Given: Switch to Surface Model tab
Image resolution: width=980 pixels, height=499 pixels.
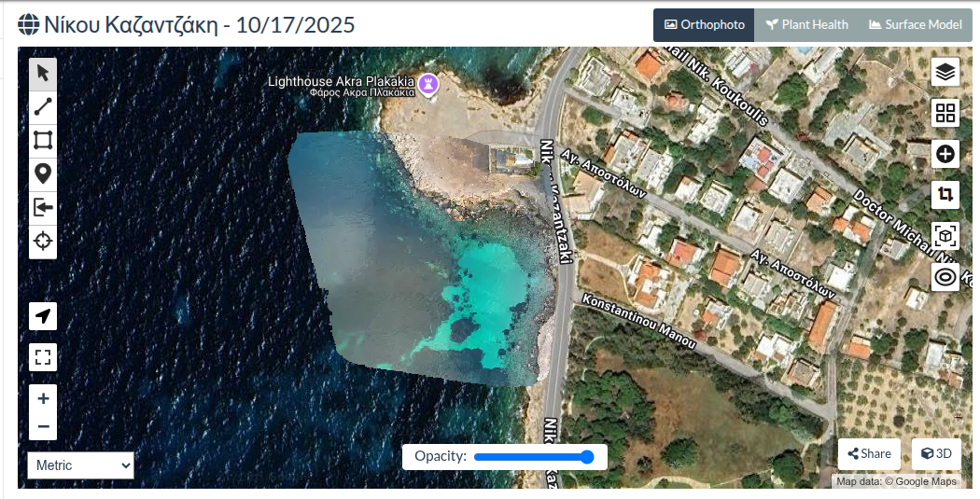Looking at the screenshot, I should 916,25.
